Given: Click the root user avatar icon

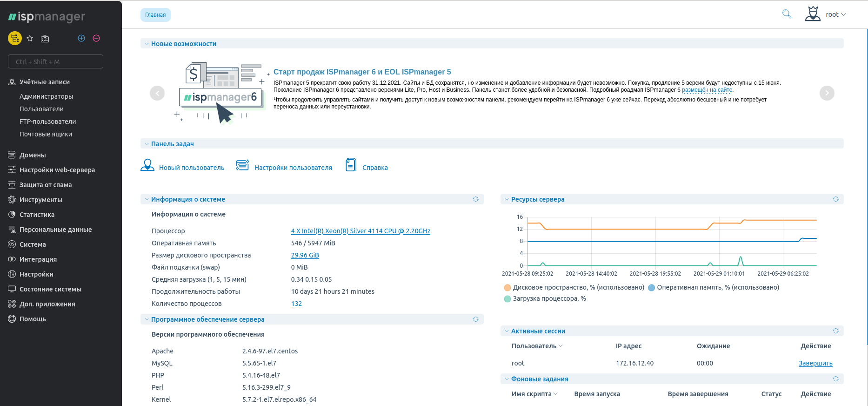Looking at the screenshot, I should tap(813, 14).
